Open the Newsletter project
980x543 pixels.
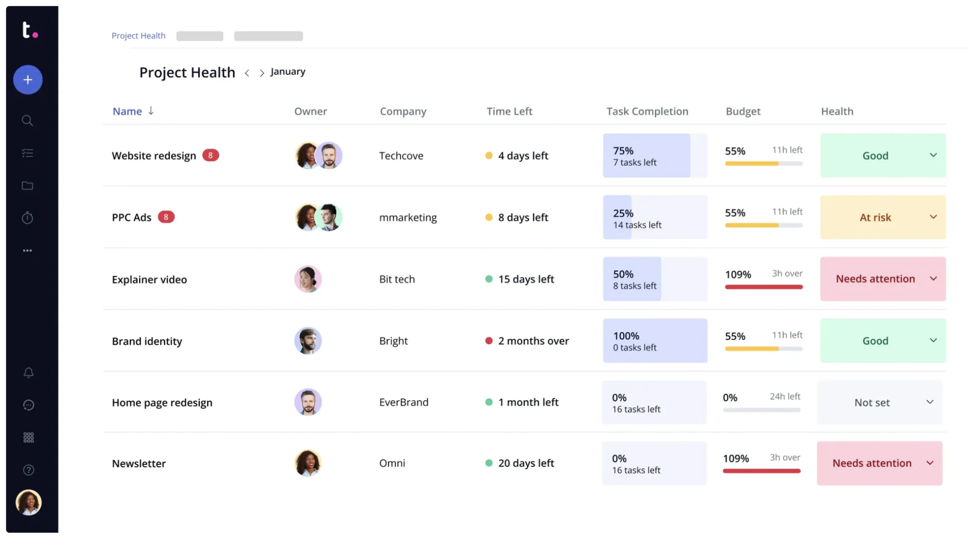point(139,463)
